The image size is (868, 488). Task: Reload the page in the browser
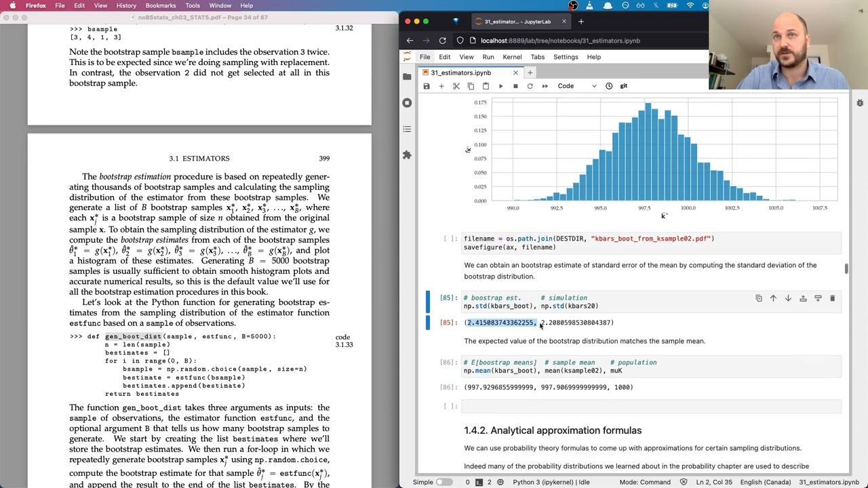point(443,41)
